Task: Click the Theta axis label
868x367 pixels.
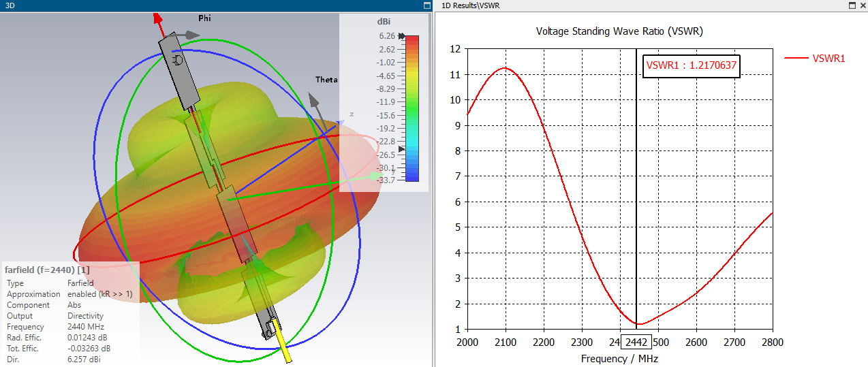Action: pos(326,80)
